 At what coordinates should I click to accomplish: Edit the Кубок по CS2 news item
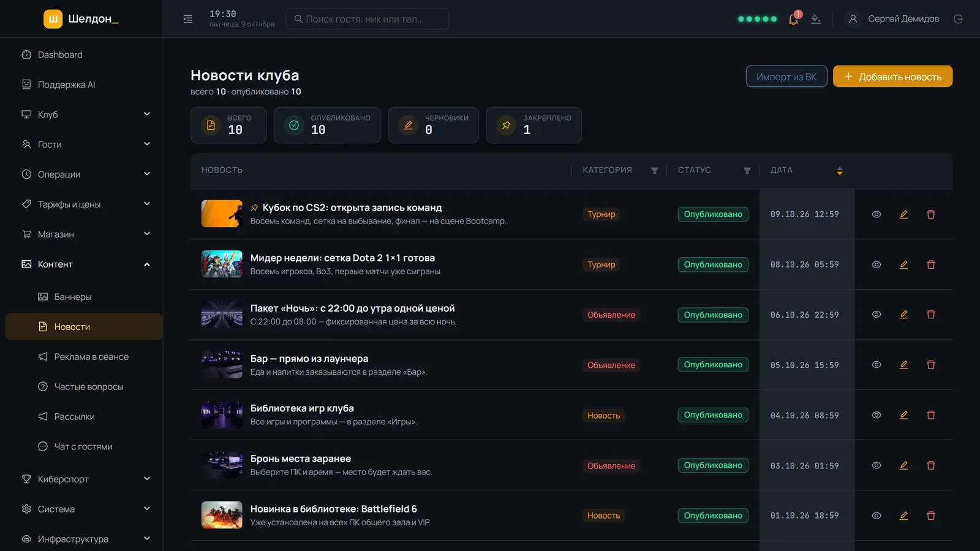click(x=903, y=214)
